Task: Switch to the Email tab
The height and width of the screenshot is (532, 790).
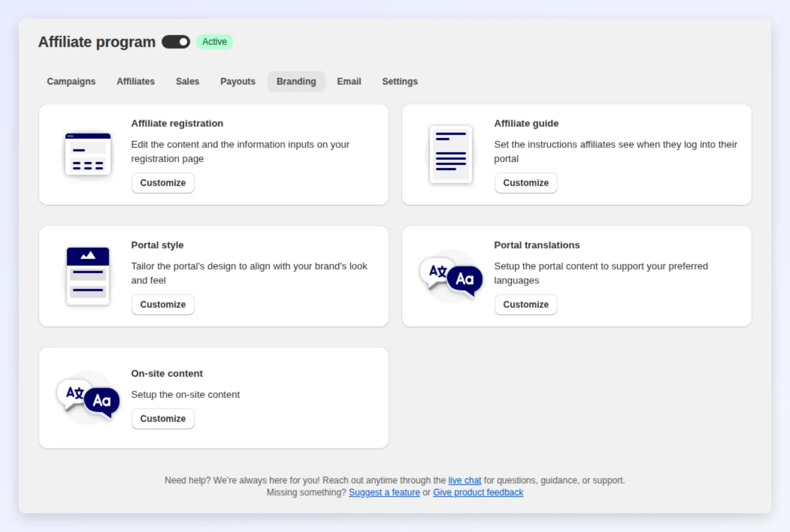Action: (349, 81)
